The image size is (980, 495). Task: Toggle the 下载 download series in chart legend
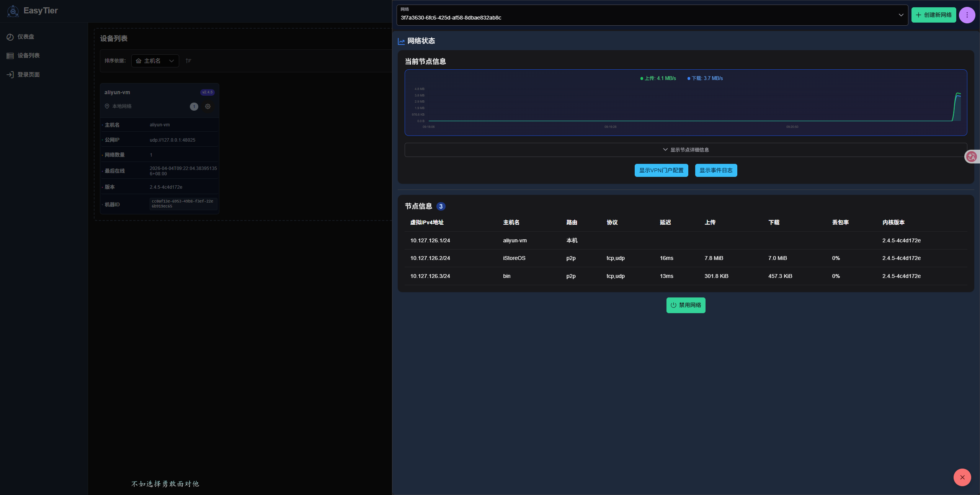pyautogui.click(x=706, y=78)
